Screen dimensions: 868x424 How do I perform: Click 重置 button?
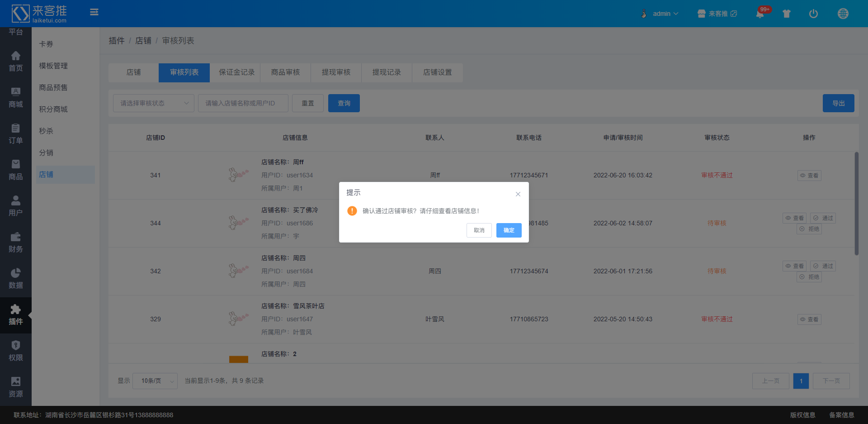(x=308, y=103)
